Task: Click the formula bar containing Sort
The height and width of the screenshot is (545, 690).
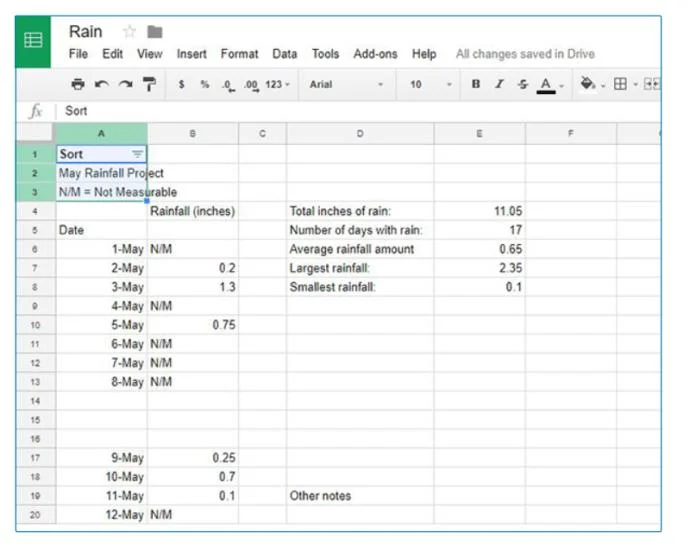Action: (361, 111)
